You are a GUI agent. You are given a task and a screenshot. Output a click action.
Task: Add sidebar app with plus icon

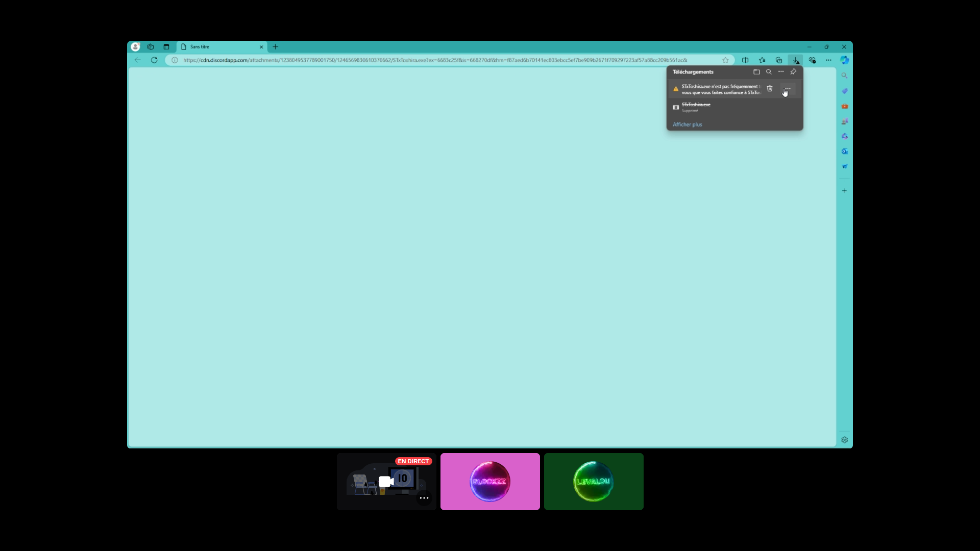pos(845,191)
